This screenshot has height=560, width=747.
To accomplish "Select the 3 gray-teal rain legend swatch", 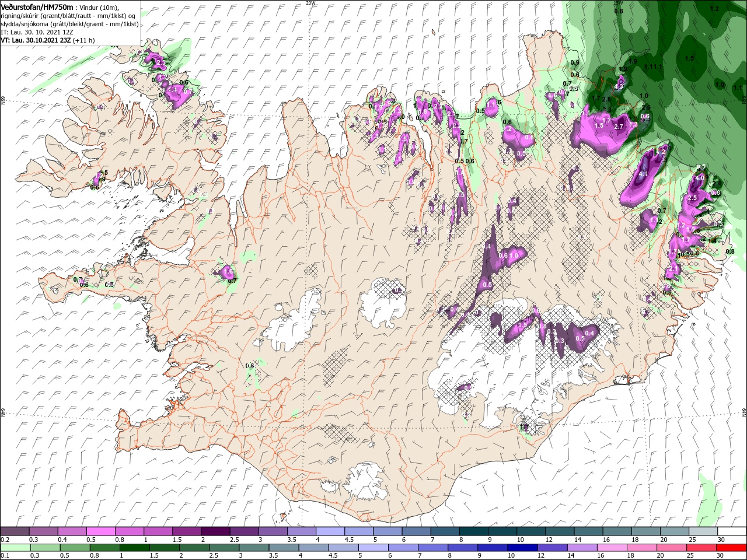I will [254, 548].
